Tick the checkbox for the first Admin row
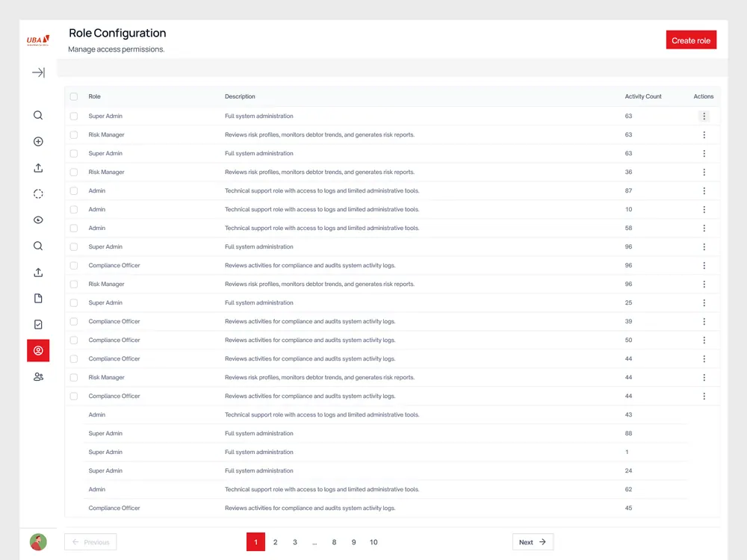This screenshot has width=747, height=560. click(74, 190)
